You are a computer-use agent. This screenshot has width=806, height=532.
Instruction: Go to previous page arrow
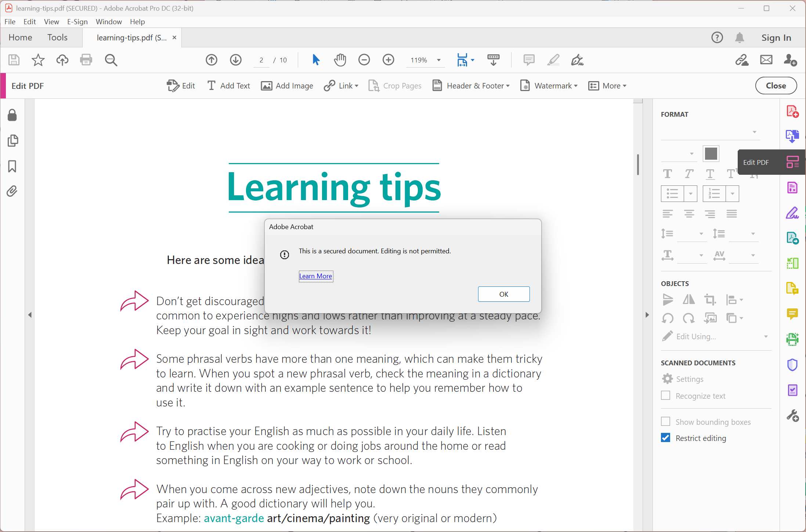pyautogui.click(x=212, y=60)
